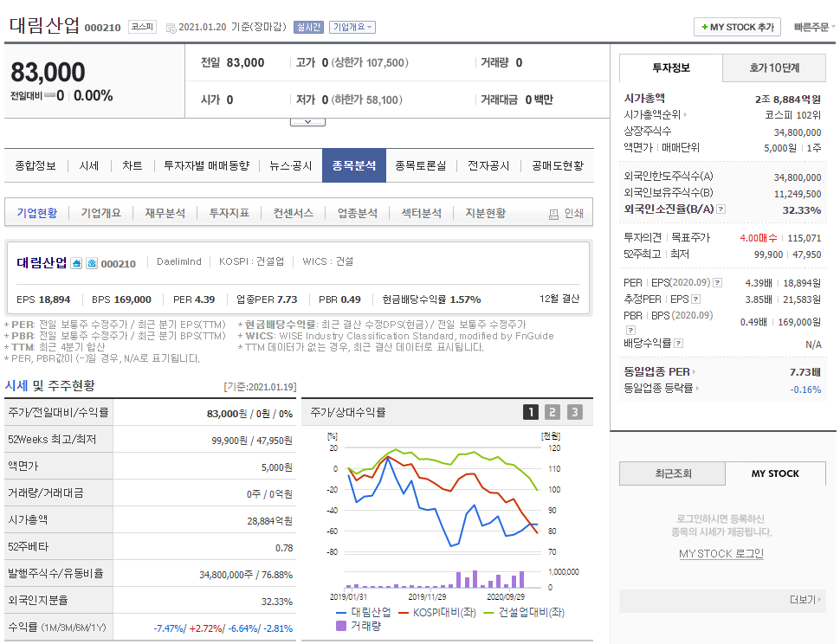Select the 재무분석 sub-tab

click(x=165, y=213)
